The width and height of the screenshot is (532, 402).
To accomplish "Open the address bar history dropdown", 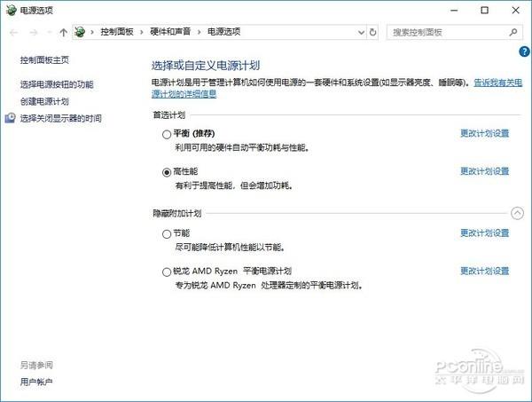I will [x=362, y=33].
